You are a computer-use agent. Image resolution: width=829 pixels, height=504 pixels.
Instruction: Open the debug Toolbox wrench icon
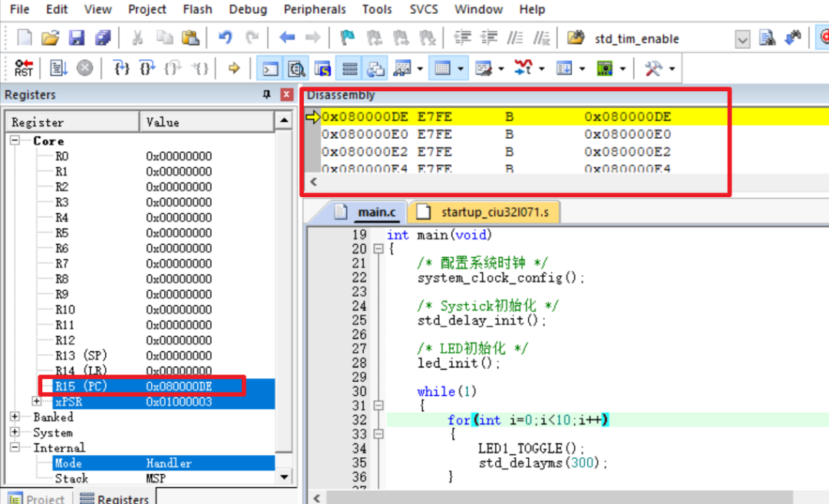tap(653, 69)
